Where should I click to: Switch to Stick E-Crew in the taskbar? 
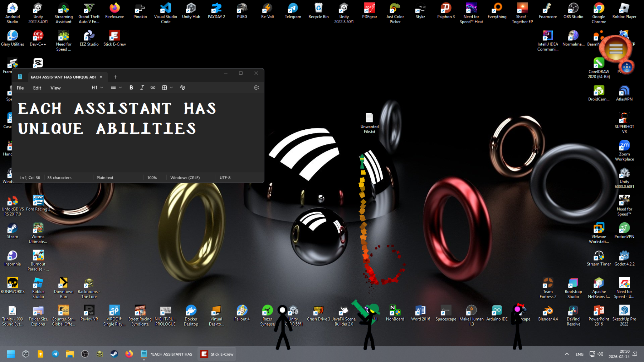tap(217, 354)
